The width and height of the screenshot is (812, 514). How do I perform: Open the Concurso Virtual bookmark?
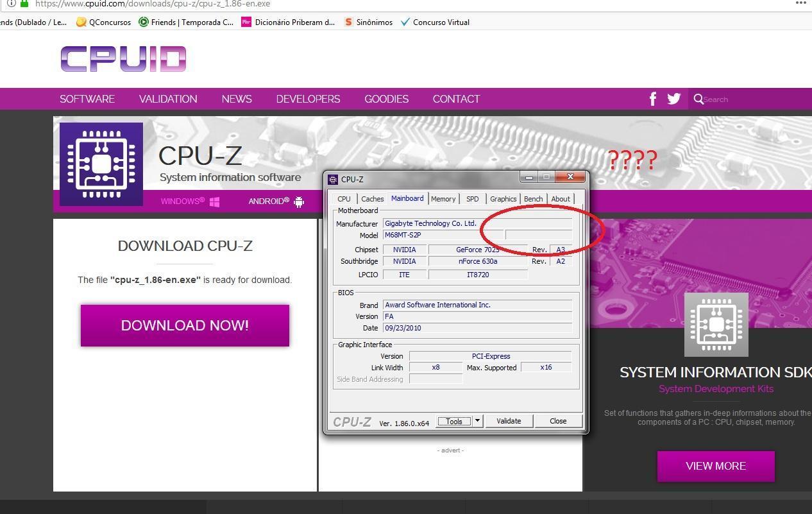[x=435, y=22]
